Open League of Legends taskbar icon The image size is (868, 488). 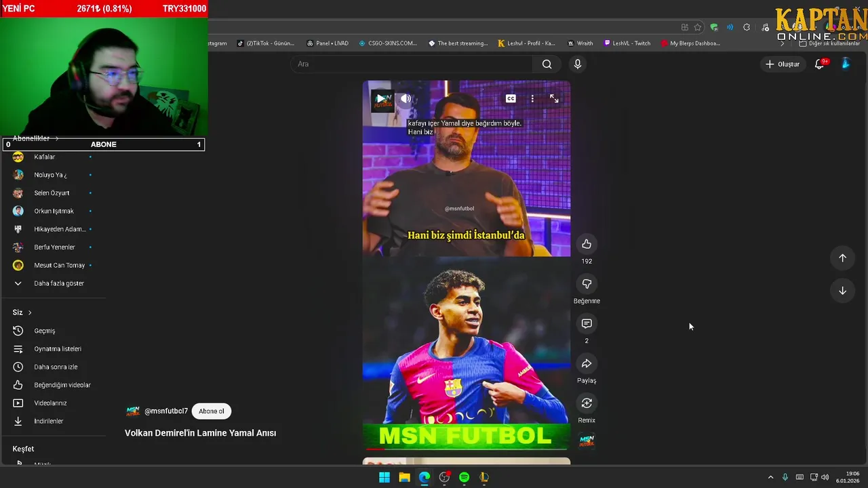click(x=484, y=477)
